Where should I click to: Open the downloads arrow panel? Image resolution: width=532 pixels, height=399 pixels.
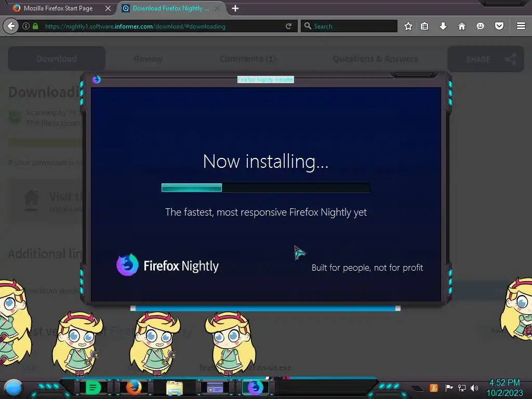tap(443, 26)
